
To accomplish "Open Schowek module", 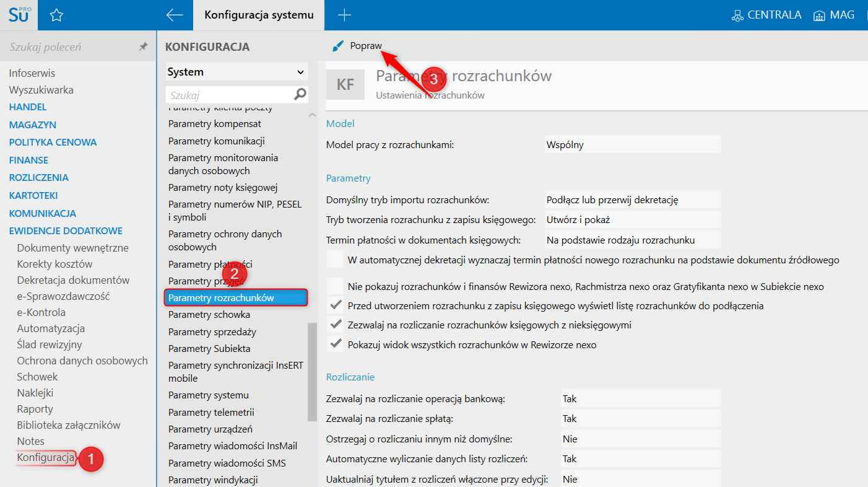I will click(37, 377).
